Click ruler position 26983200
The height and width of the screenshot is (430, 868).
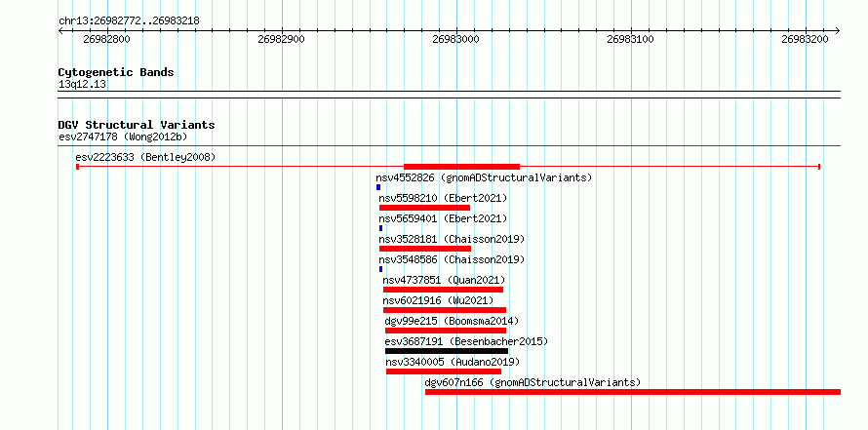(x=806, y=40)
